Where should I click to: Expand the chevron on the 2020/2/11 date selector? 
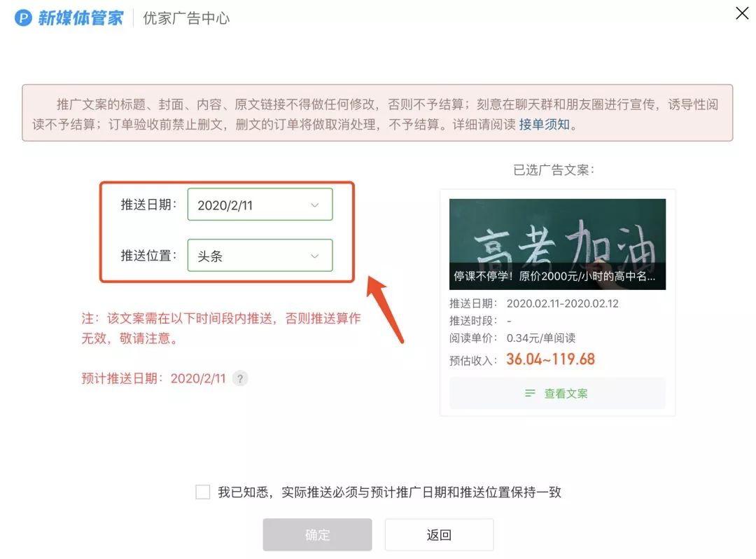pyautogui.click(x=315, y=205)
